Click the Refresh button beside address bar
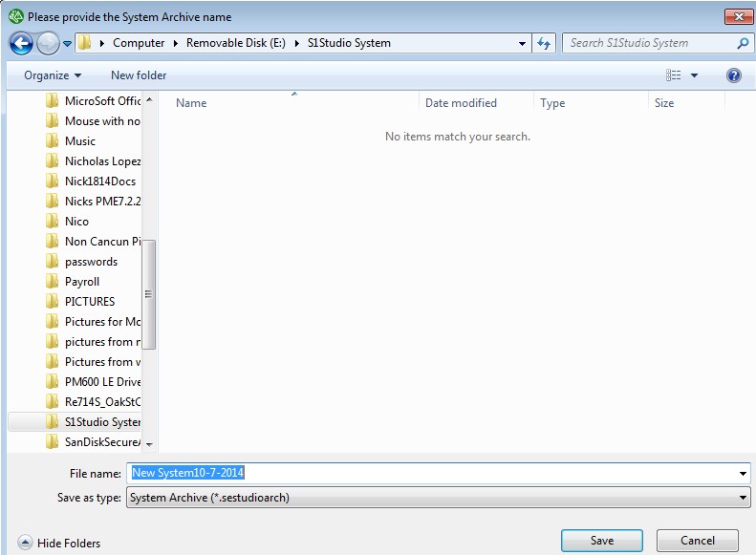The image size is (756, 555). [x=544, y=43]
